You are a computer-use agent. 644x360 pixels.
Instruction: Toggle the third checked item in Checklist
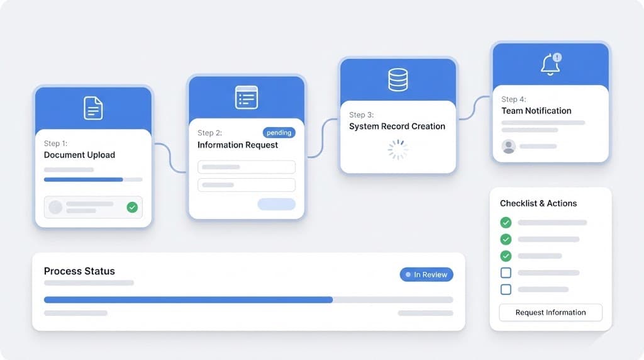pos(506,256)
